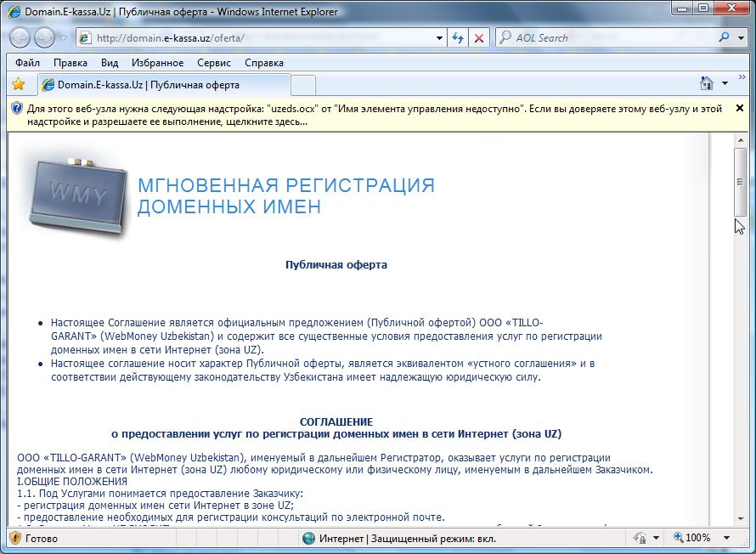Click the СОГЛАШЕНИЕ heading text
Screen dimensions: 756x554
(x=336, y=422)
